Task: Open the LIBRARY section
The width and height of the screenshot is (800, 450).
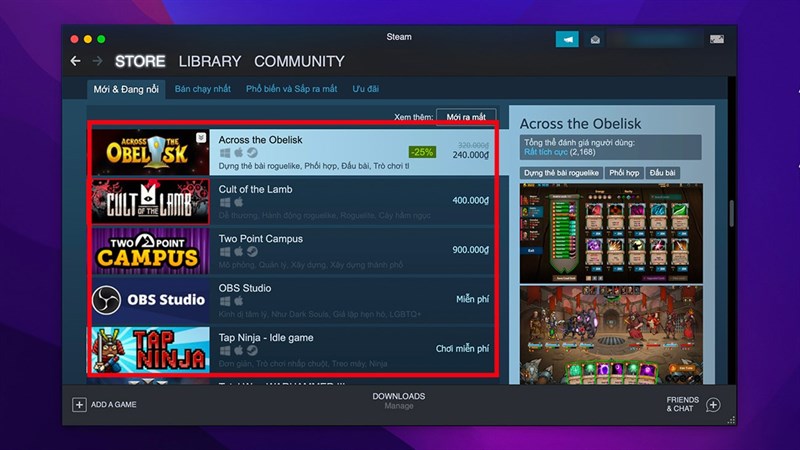Action: [x=210, y=62]
